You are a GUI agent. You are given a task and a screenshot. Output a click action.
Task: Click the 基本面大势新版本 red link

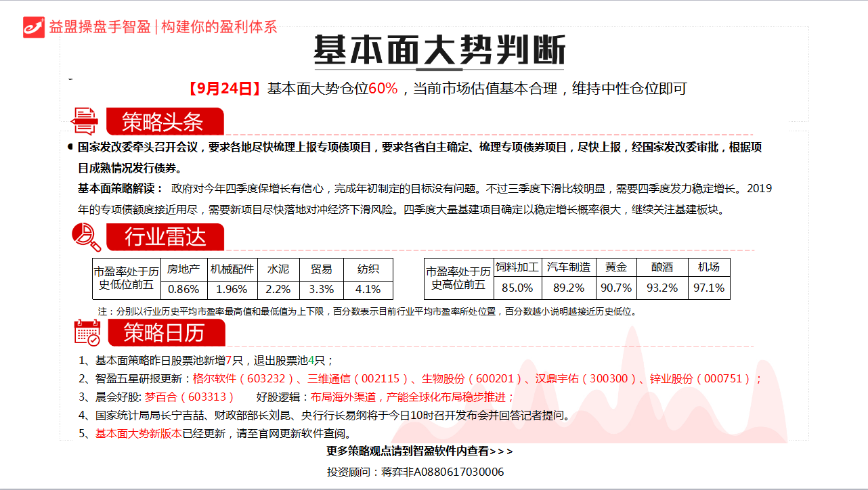click(x=138, y=434)
